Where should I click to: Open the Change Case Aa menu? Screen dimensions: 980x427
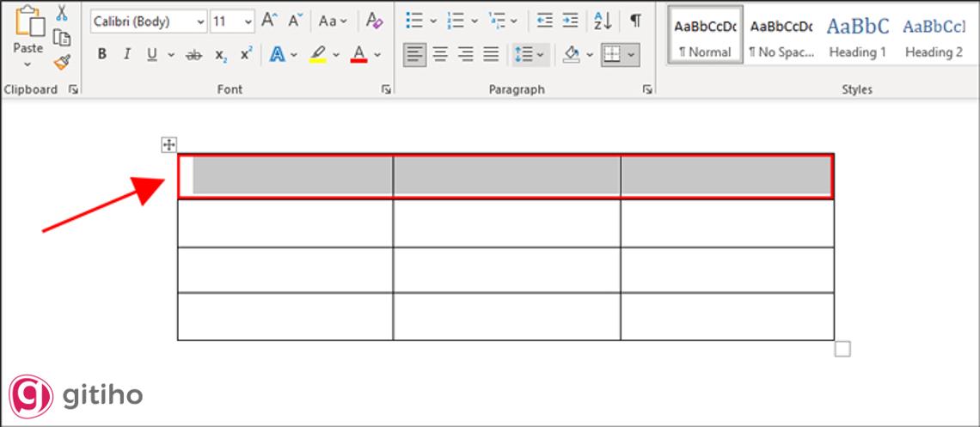pyautogui.click(x=333, y=21)
